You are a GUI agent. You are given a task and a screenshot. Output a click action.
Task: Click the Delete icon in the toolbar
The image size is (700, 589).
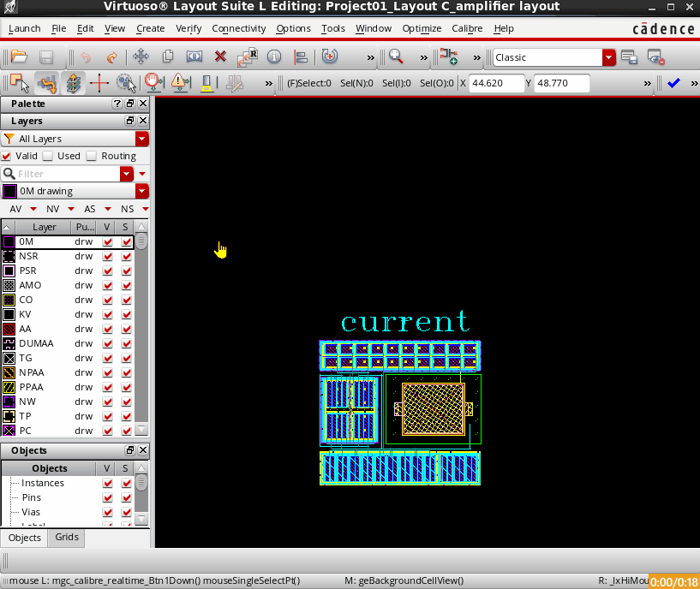point(220,57)
